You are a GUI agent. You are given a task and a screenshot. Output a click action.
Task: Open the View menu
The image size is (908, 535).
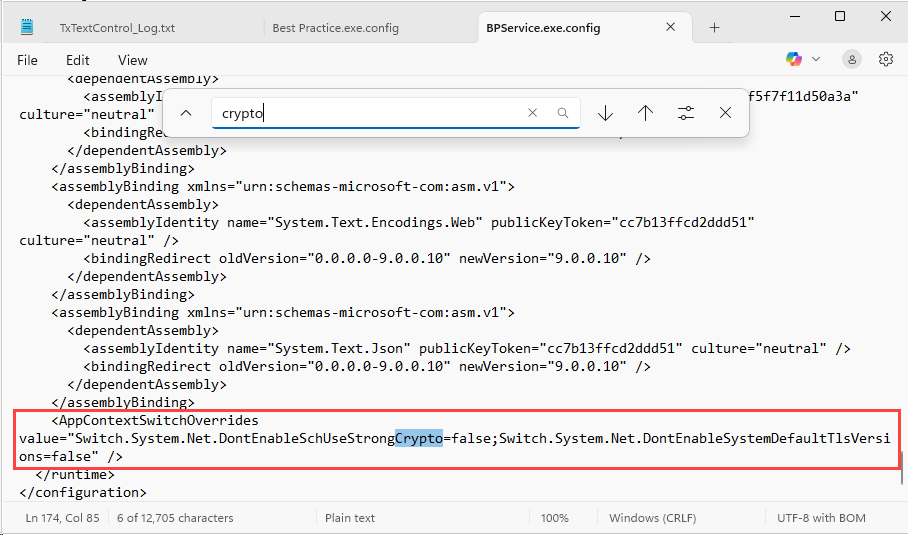pyautogui.click(x=132, y=61)
